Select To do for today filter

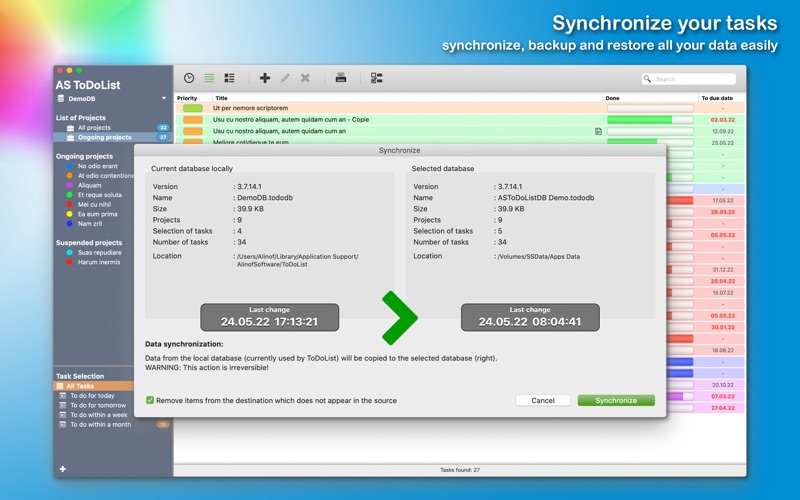tap(92, 396)
